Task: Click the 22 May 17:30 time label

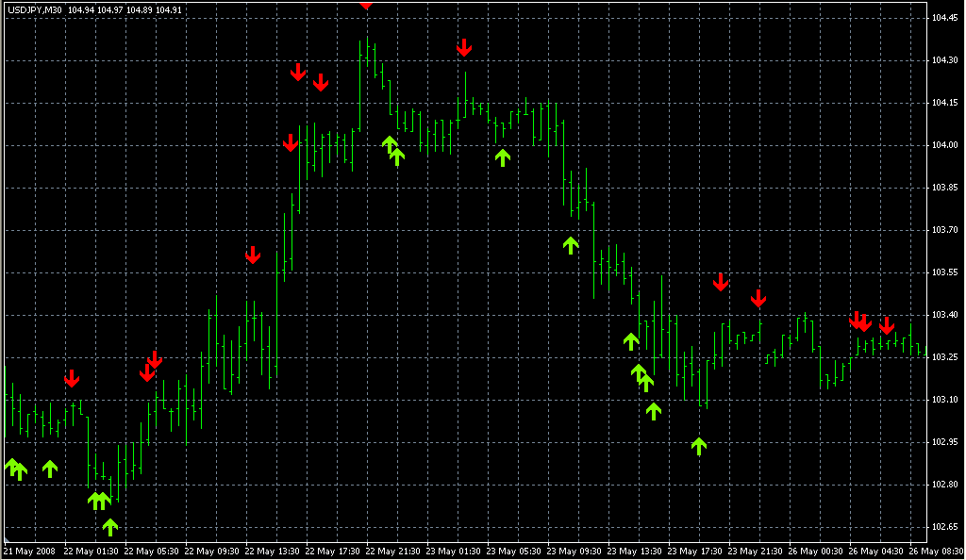Action: click(332, 552)
